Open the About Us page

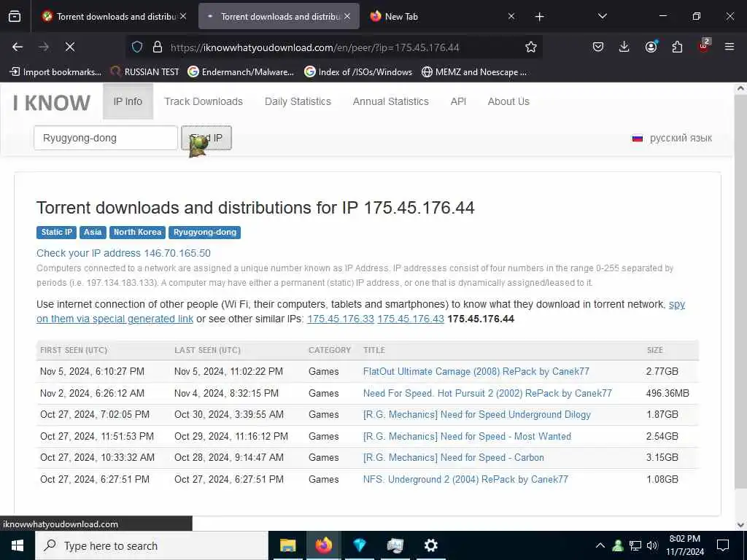[x=508, y=101]
